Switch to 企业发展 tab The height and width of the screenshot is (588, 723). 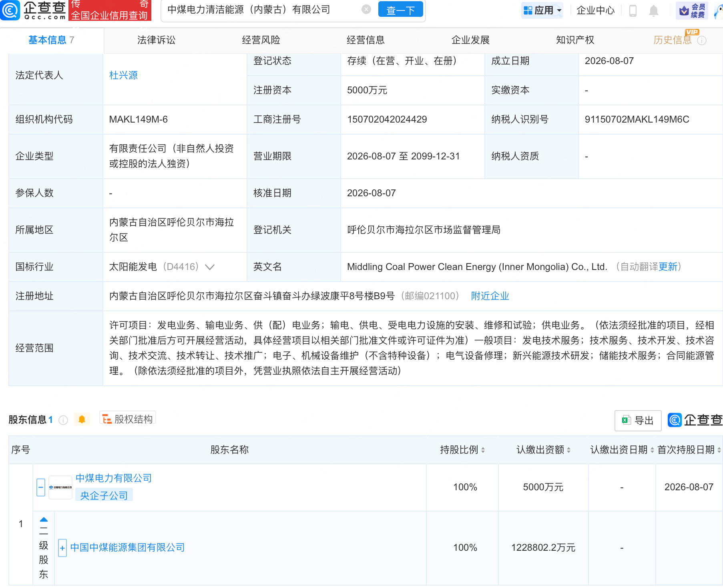pyautogui.click(x=470, y=40)
